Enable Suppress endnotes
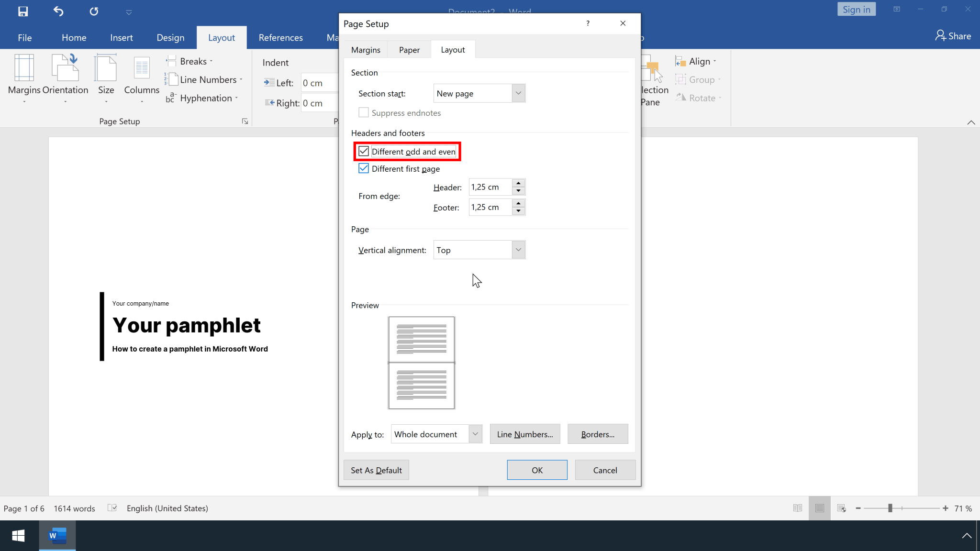The image size is (980, 551). point(364,112)
